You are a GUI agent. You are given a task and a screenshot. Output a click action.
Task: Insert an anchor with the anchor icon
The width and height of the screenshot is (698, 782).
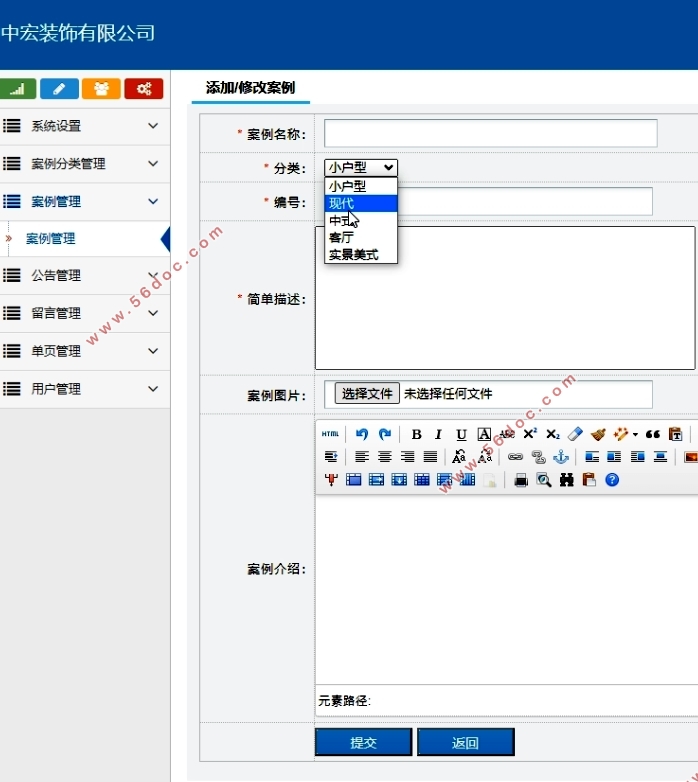(561, 457)
